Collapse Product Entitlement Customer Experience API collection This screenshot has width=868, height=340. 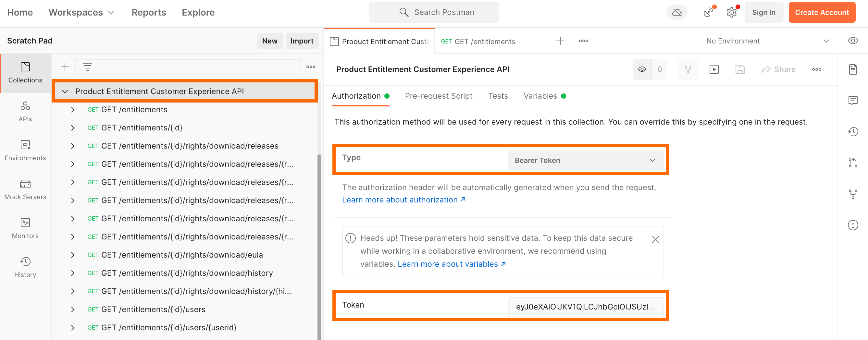(65, 91)
